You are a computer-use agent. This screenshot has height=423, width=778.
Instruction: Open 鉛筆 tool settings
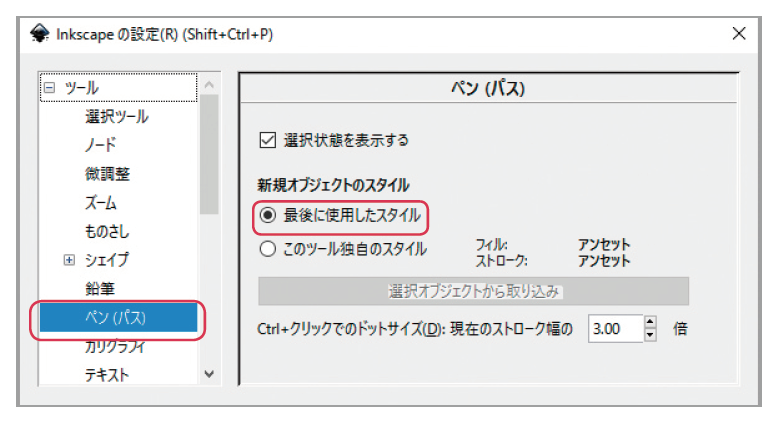100,289
